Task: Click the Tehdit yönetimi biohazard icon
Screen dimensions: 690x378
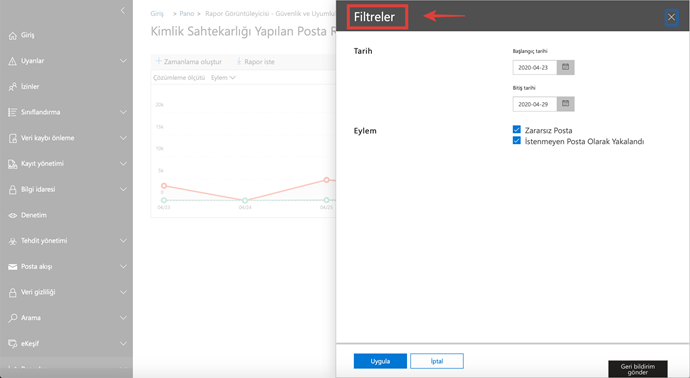Action: (13, 241)
